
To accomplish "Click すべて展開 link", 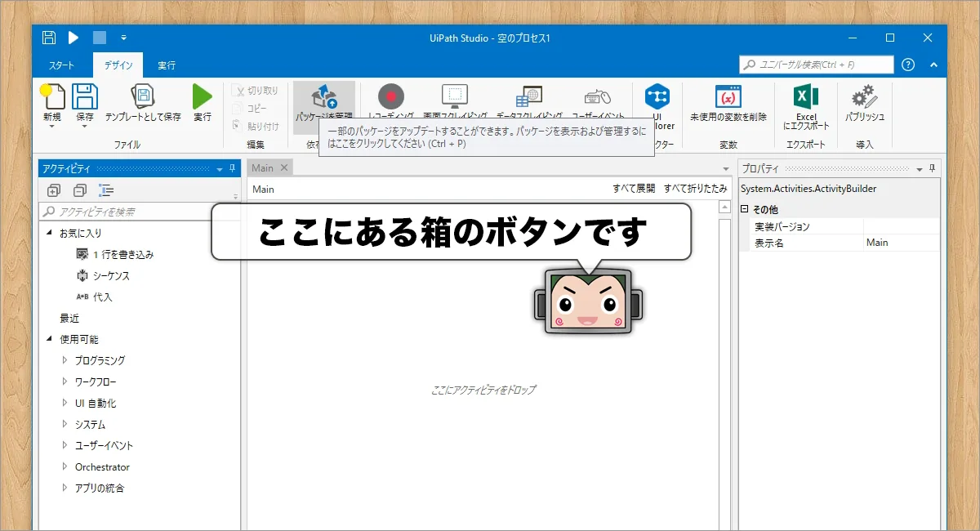I will (x=634, y=189).
